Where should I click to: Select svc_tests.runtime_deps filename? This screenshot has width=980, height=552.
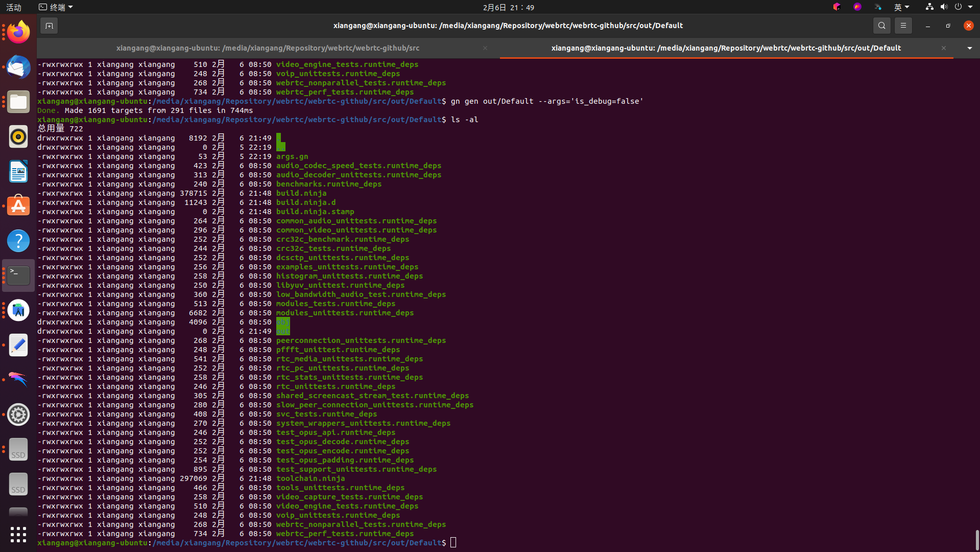[326, 414]
